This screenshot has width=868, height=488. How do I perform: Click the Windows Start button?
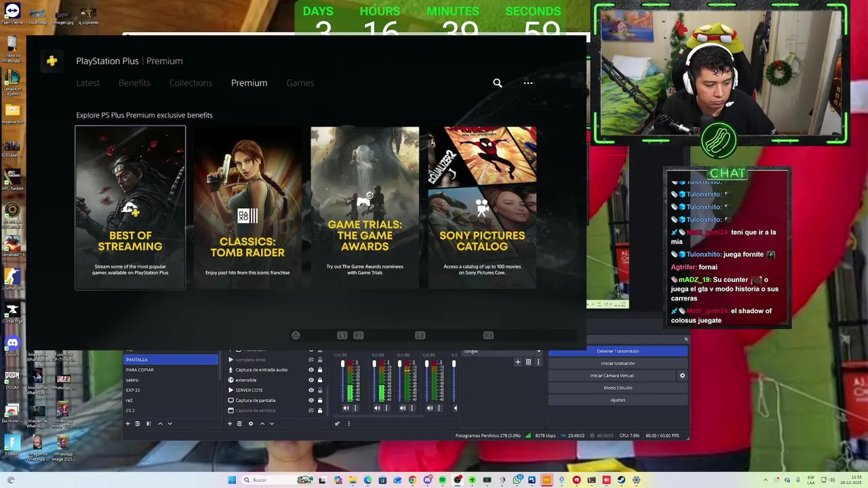232,480
